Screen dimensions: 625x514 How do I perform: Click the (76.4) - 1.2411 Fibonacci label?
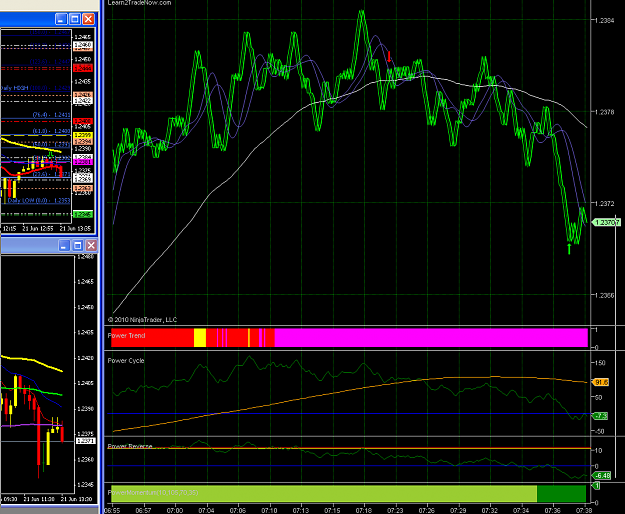[51, 115]
